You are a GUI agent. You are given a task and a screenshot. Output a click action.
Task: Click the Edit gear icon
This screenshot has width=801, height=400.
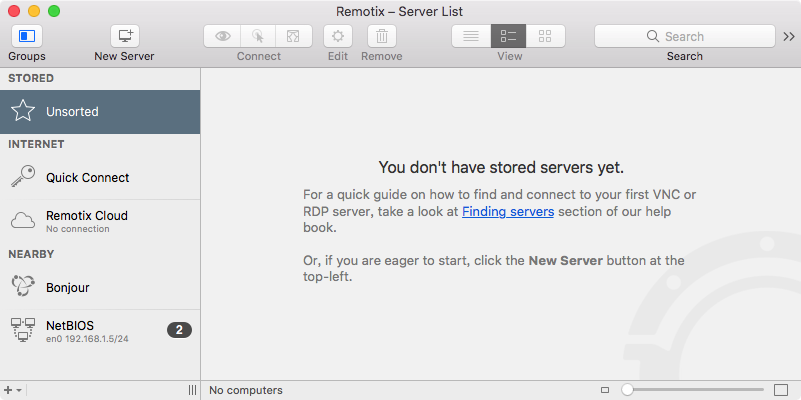click(x=338, y=36)
